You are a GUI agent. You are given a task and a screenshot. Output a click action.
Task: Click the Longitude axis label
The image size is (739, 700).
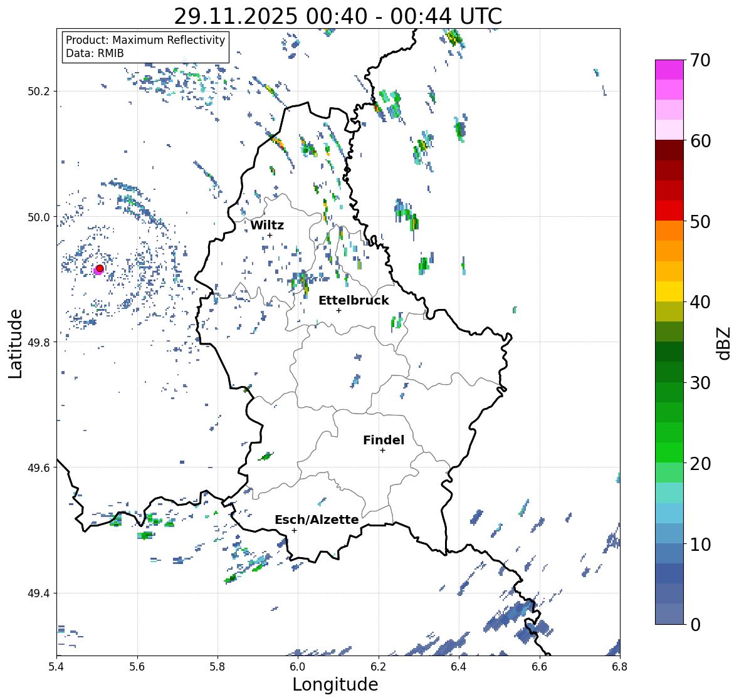pos(335,684)
